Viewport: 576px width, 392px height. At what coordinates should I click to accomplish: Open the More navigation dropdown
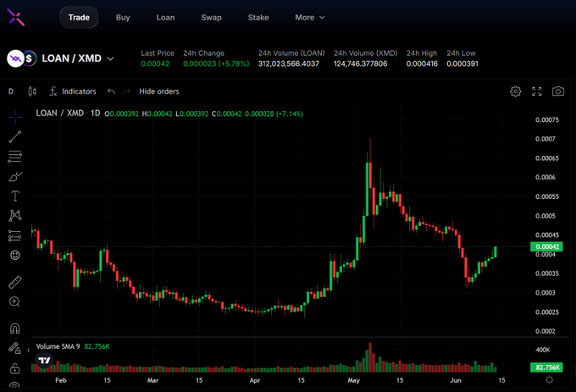pyautogui.click(x=310, y=18)
